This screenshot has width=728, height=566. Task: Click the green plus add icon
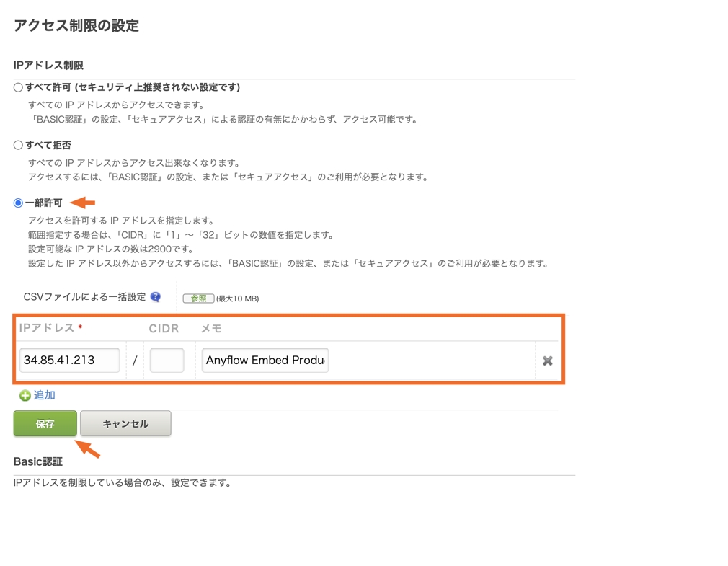point(25,396)
